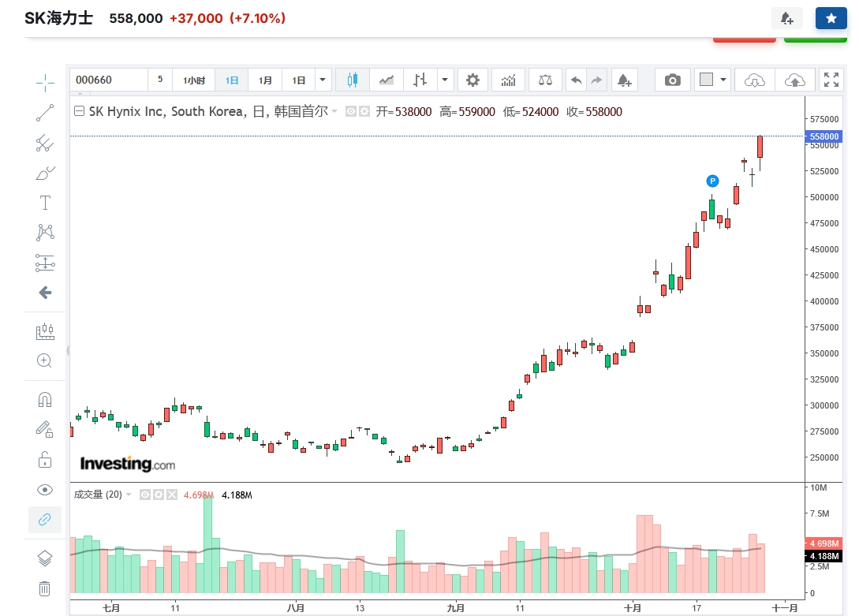Activate the zoom in magnifier tool

45,360
